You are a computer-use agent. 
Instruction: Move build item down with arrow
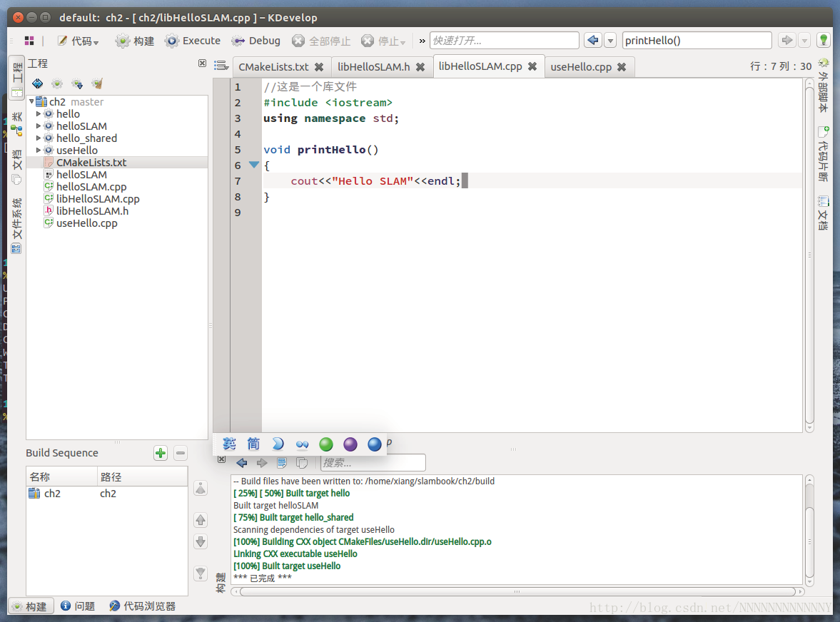click(201, 541)
